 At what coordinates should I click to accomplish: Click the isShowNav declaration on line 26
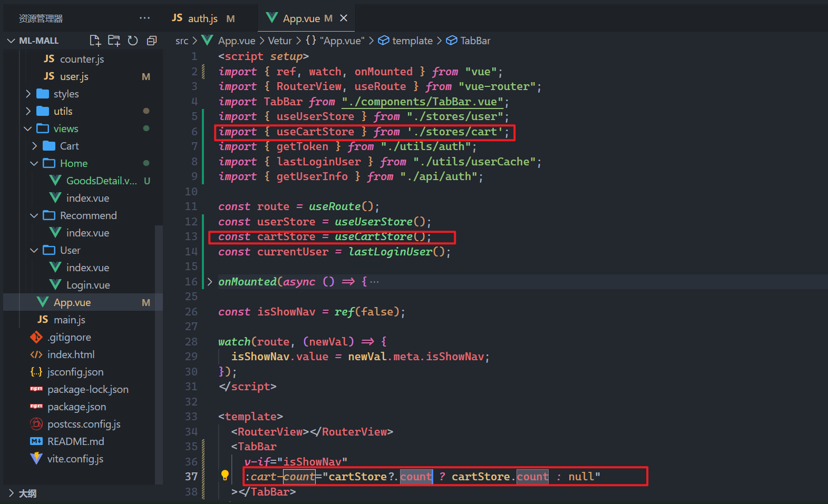286,312
